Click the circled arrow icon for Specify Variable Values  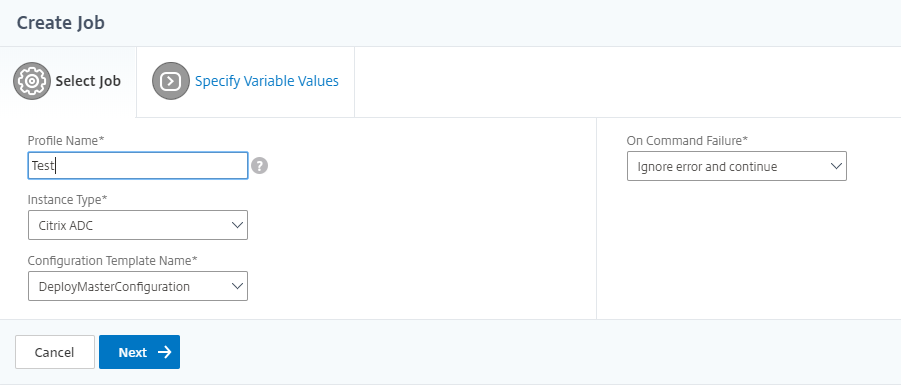tap(171, 81)
